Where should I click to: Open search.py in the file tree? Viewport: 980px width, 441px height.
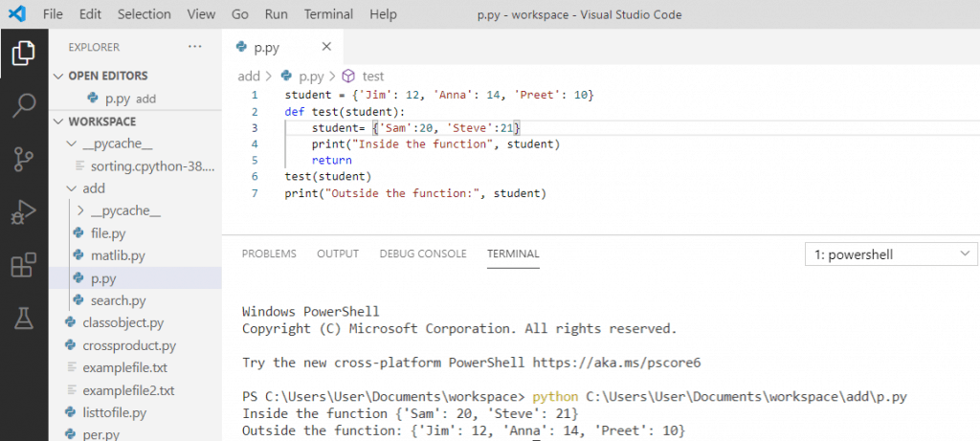pos(118,300)
